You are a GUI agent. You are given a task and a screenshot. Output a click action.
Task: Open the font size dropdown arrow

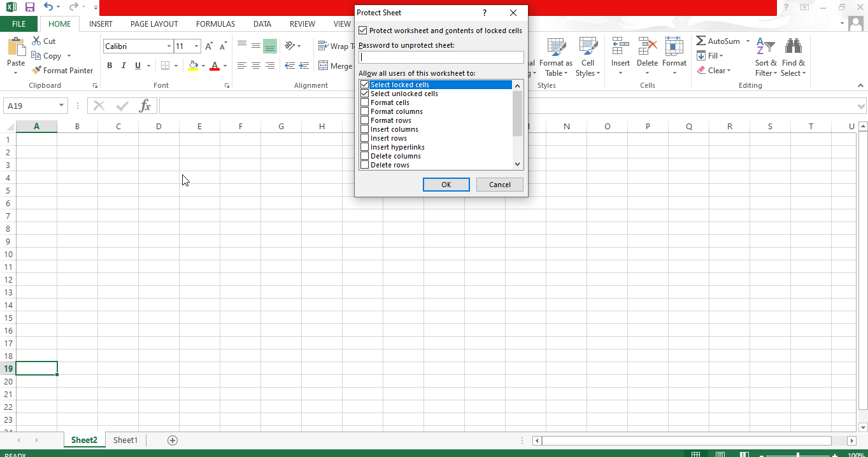point(196,46)
